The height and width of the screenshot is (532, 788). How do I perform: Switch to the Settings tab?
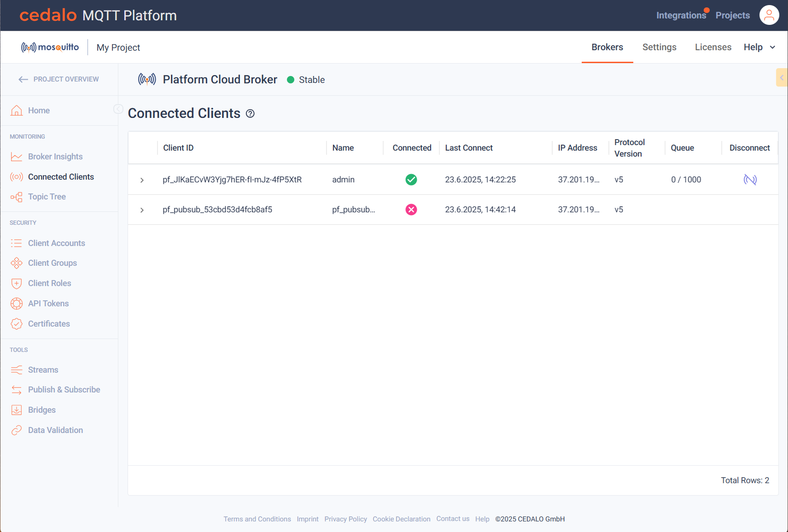coord(659,47)
